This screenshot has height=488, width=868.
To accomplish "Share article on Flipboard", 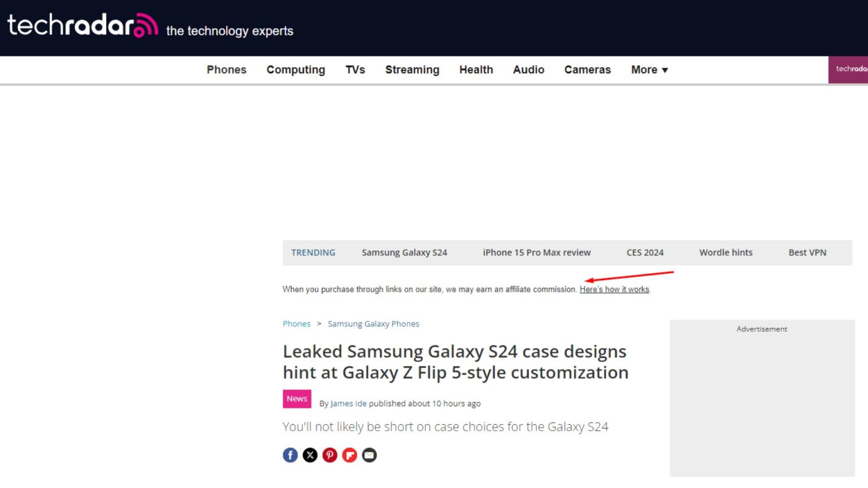I will (350, 455).
